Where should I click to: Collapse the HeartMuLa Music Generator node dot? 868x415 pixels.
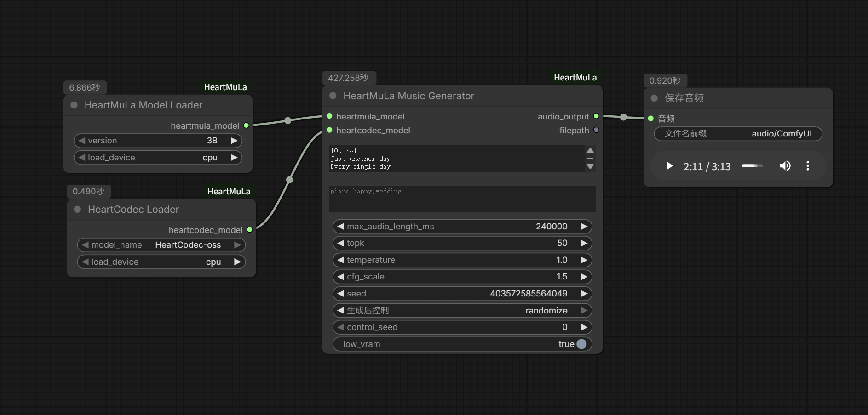coord(333,96)
